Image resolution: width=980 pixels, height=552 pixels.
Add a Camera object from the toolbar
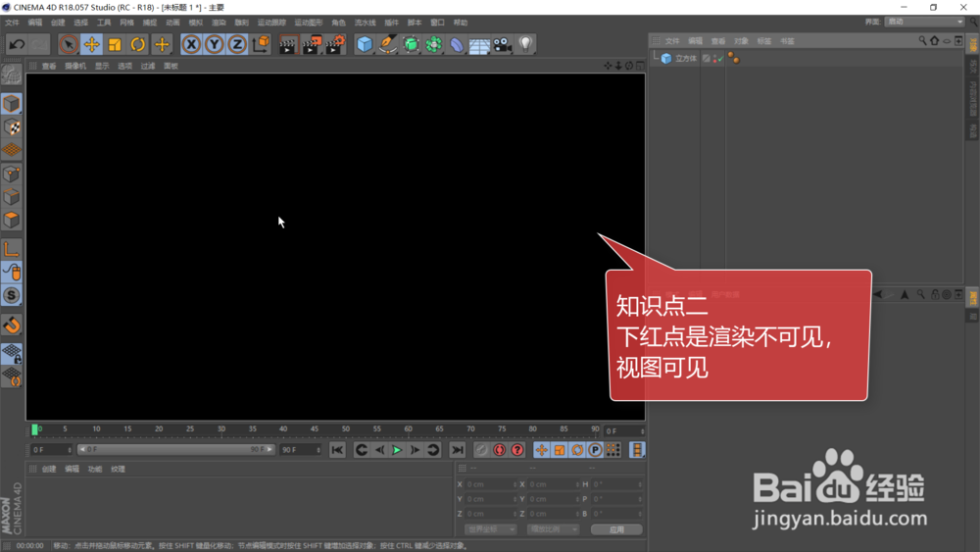click(503, 44)
